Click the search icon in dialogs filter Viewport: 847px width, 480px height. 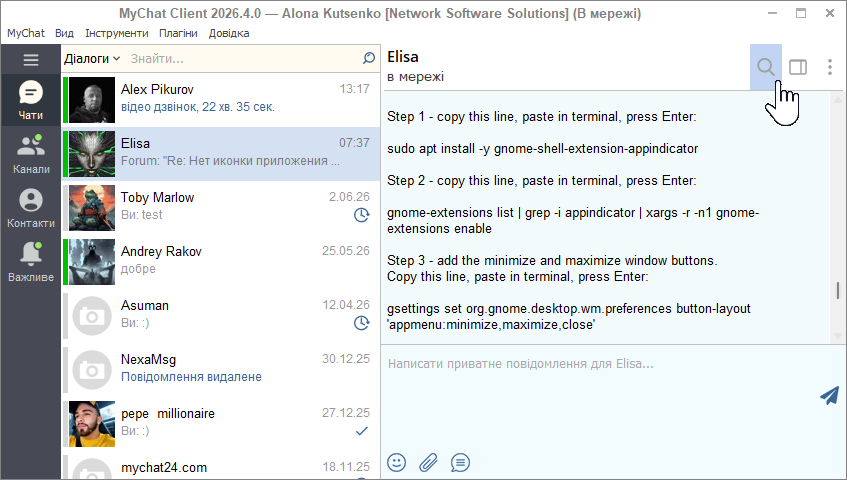pos(369,58)
